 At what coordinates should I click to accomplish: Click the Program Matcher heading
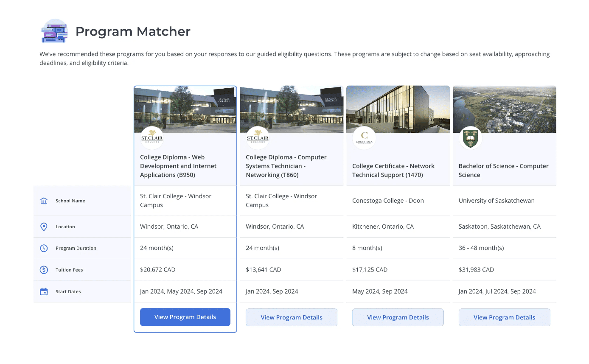[x=133, y=31]
